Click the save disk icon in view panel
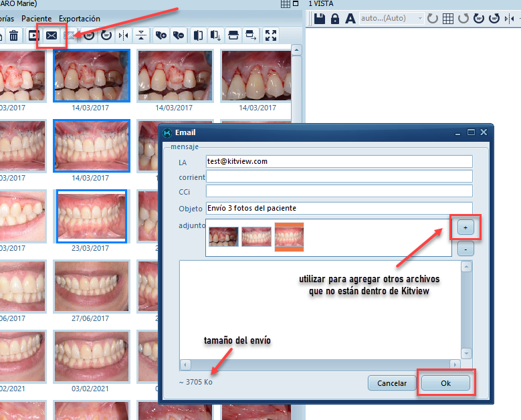The height and width of the screenshot is (420, 521). (x=320, y=19)
